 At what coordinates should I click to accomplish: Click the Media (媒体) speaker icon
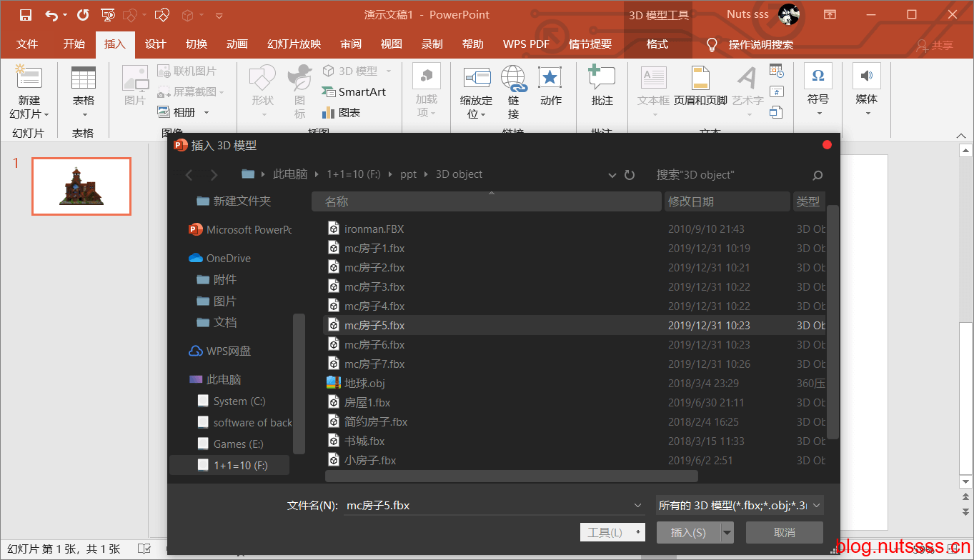[x=866, y=76]
